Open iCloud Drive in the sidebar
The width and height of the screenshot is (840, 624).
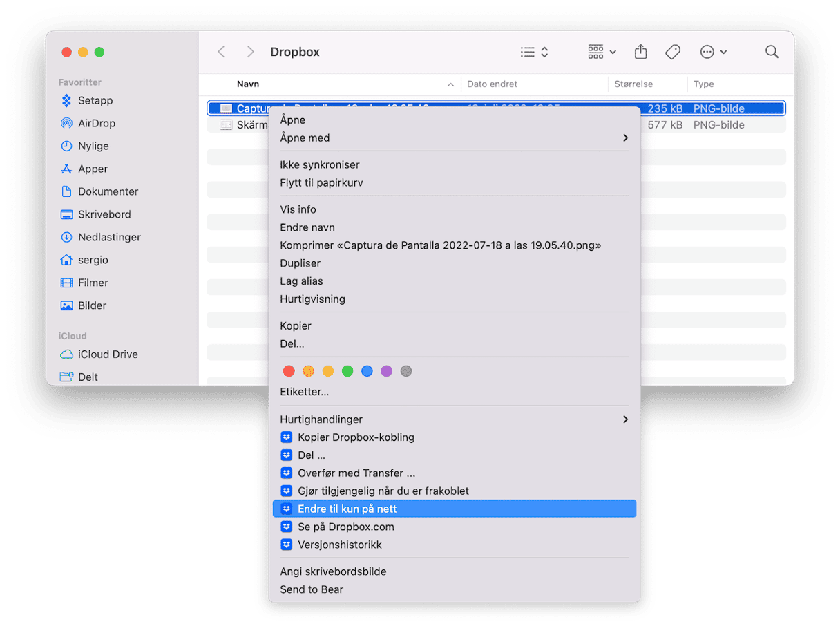(x=107, y=354)
